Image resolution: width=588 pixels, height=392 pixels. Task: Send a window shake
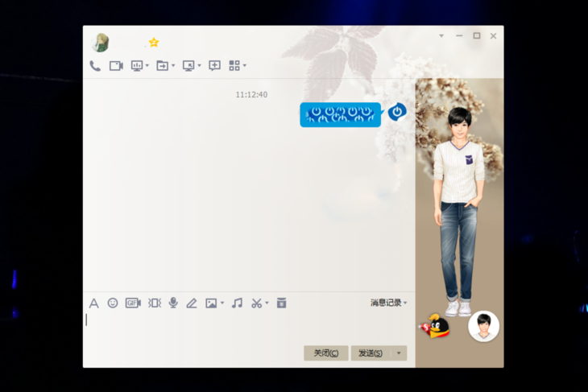pos(155,303)
